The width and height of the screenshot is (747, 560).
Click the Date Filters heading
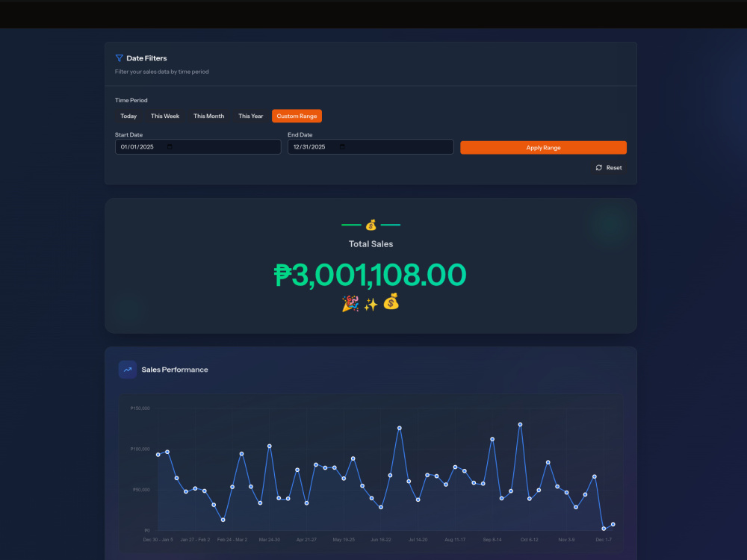click(x=146, y=58)
